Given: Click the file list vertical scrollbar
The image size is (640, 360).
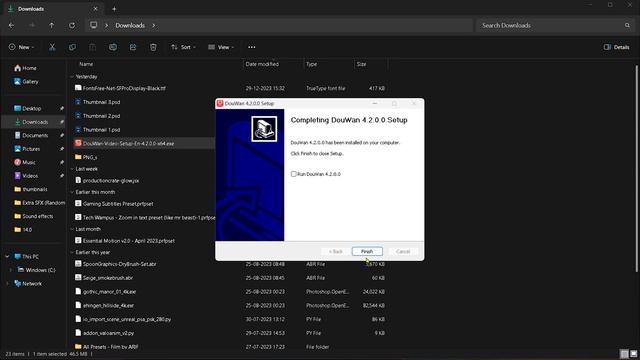Looking at the screenshot, I should point(636,168).
